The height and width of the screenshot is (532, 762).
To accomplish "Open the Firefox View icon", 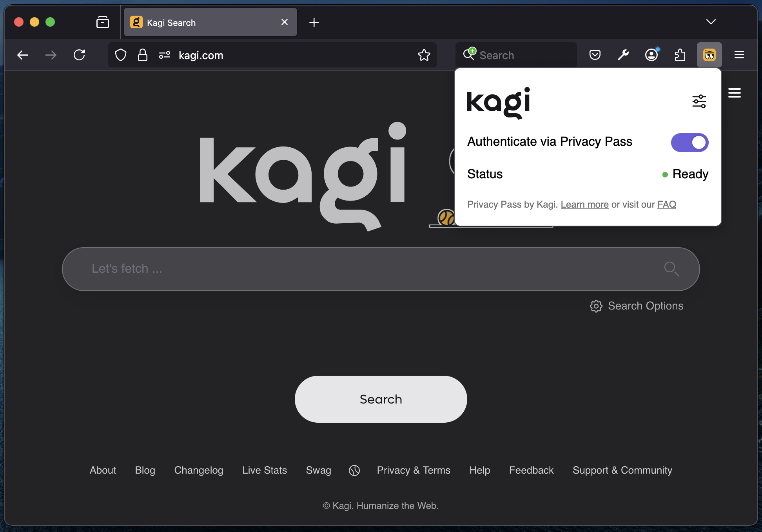I will (x=103, y=22).
